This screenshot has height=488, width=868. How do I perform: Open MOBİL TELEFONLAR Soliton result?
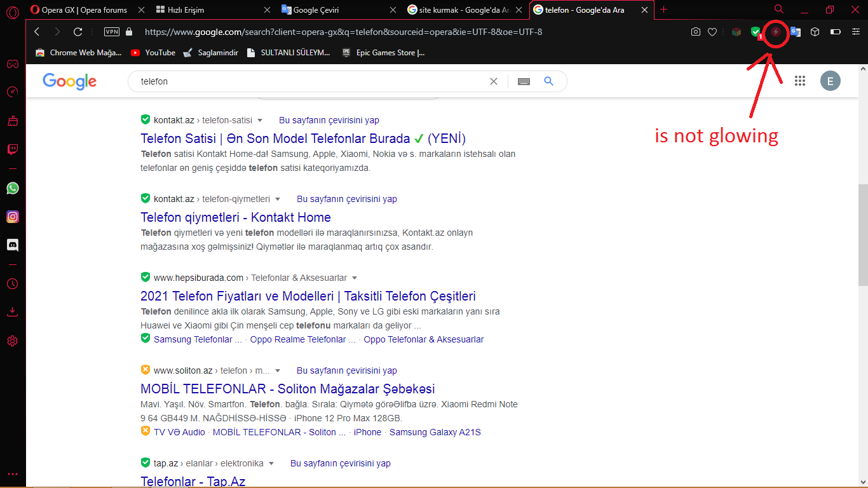pyautogui.click(x=288, y=389)
